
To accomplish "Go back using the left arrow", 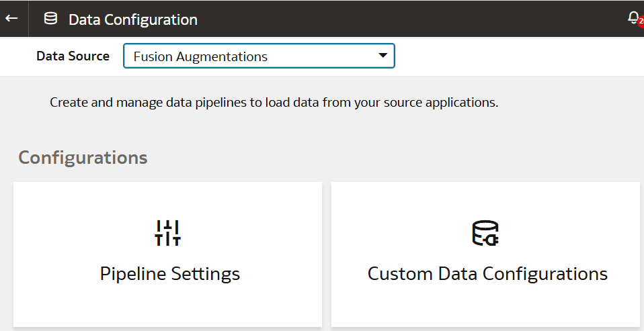I will pos(11,19).
